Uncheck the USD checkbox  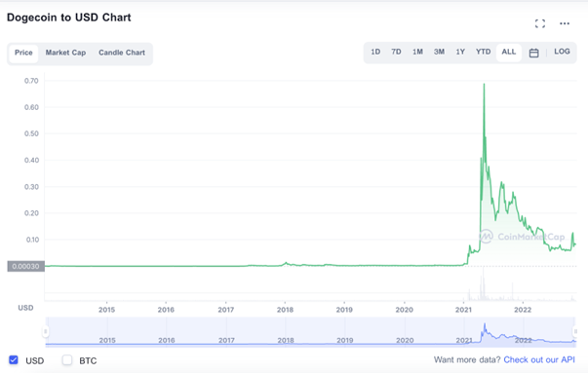coord(14,360)
